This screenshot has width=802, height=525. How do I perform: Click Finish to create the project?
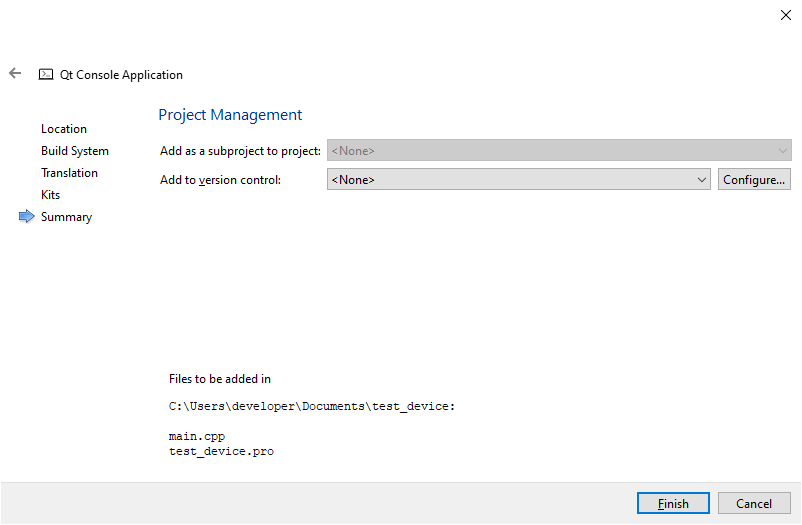(673, 504)
